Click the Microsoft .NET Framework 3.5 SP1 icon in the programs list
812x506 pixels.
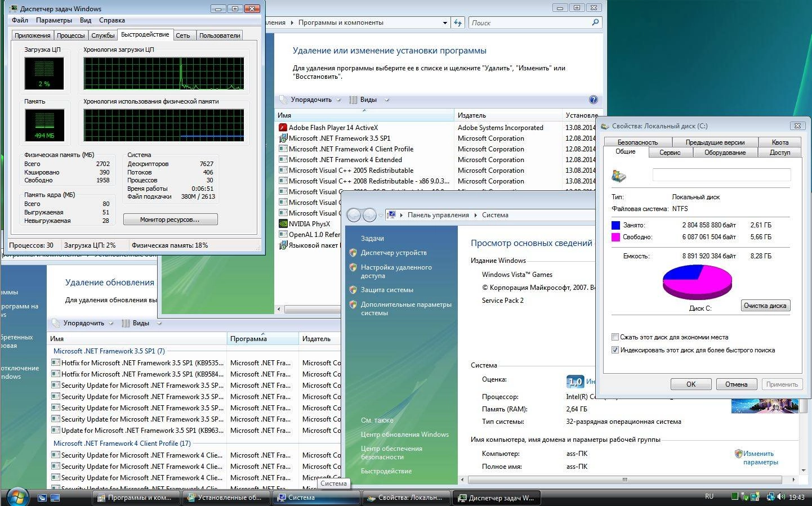[283, 138]
